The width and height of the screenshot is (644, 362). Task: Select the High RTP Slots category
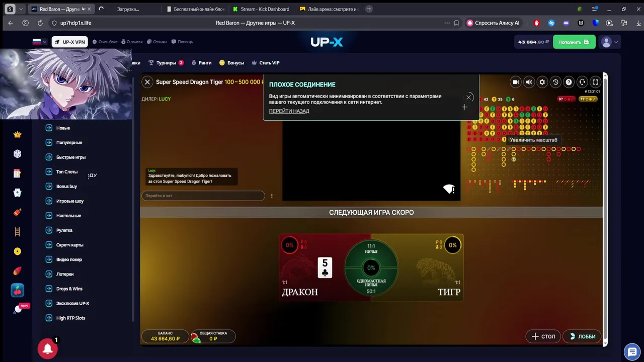[x=70, y=318]
